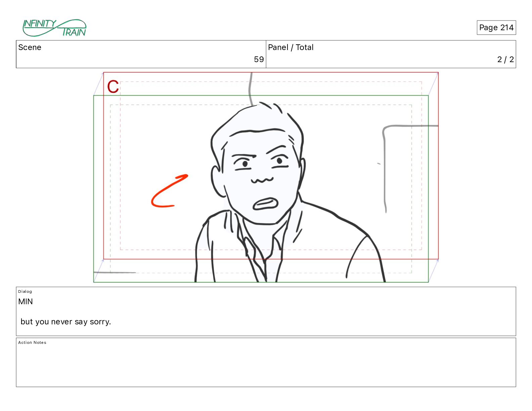Click the panel count 2 / 2
Screen dimensions: 532x411
(x=505, y=59)
